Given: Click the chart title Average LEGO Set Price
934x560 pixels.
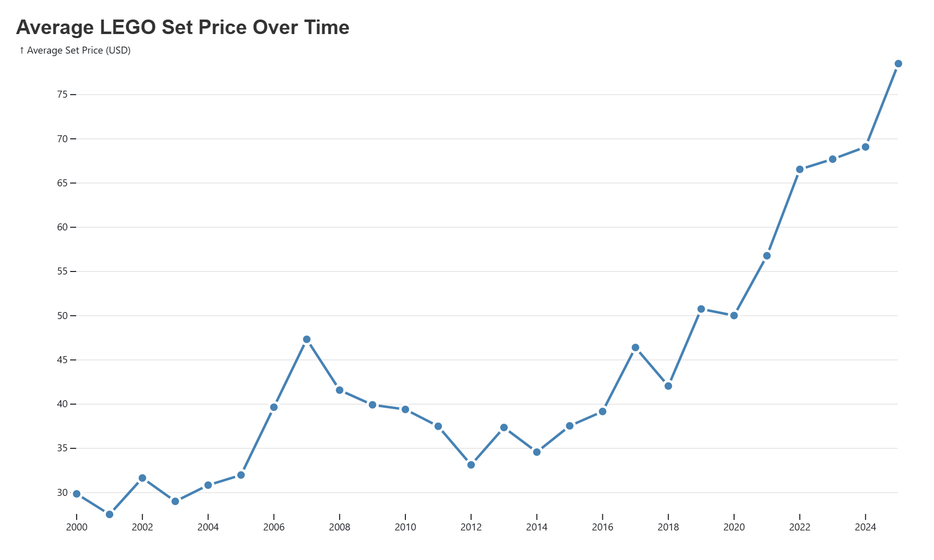Looking at the screenshot, I should (182, 28).
